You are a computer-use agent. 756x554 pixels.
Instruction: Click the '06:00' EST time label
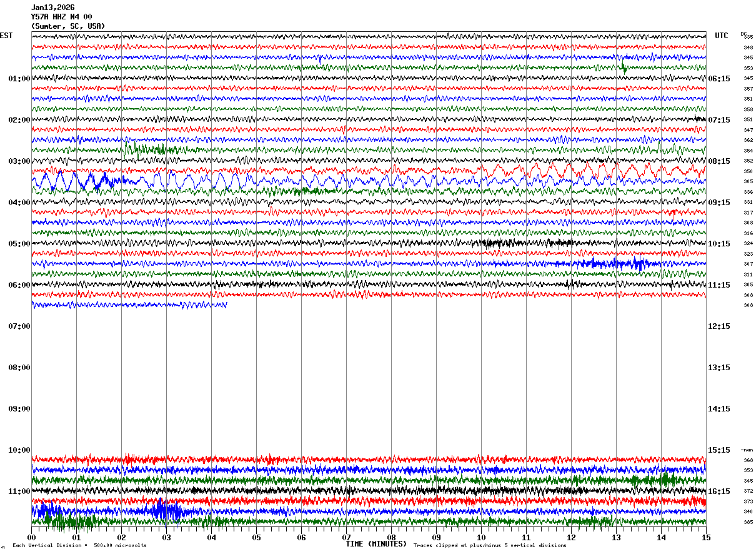[19, 285]
